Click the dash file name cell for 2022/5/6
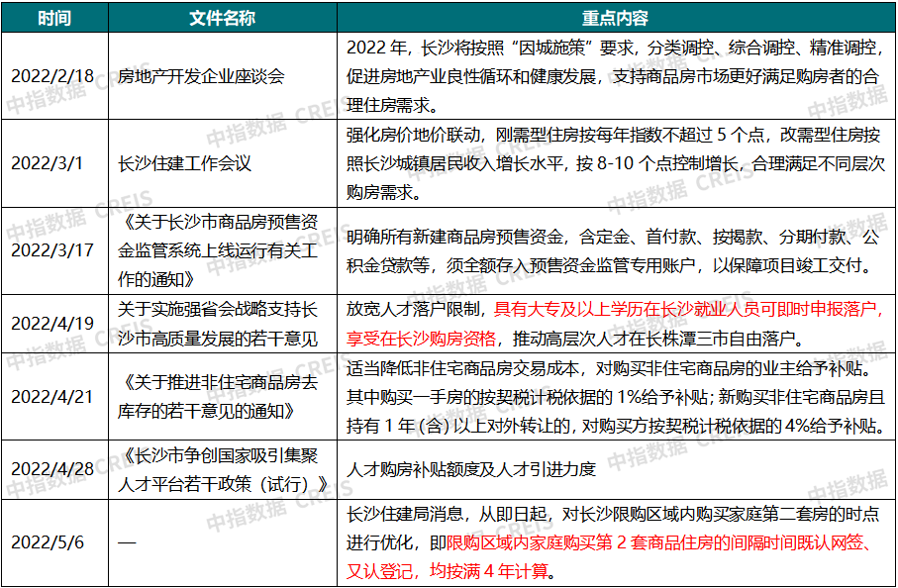Viewport: 898px width, 588px height. pos(127,542)
